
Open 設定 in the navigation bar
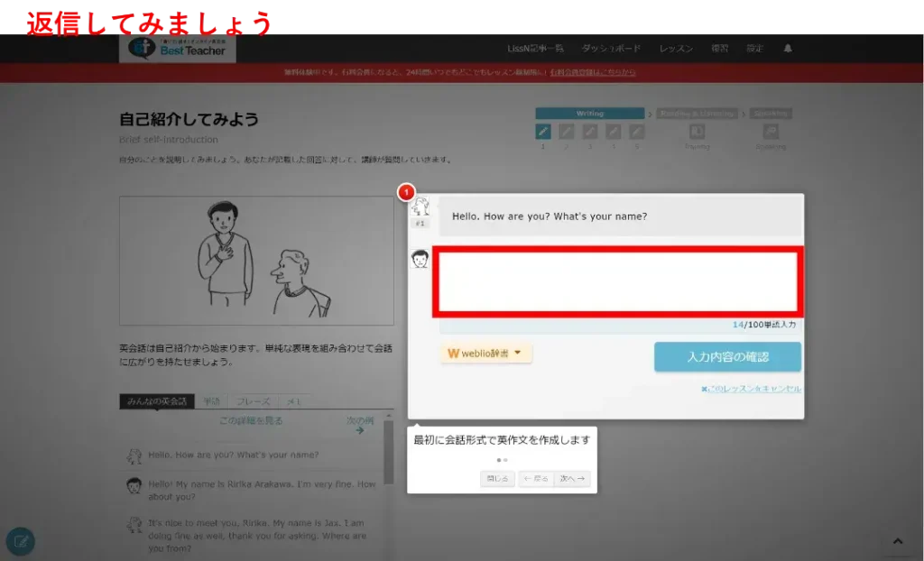click(x=755, y=49)
